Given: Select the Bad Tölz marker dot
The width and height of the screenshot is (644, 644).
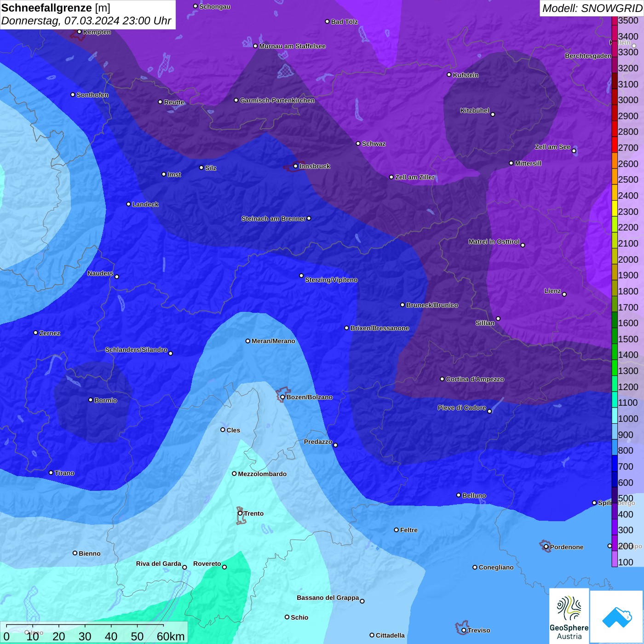Looking at the screenshot, I should [x=327, y=22].
